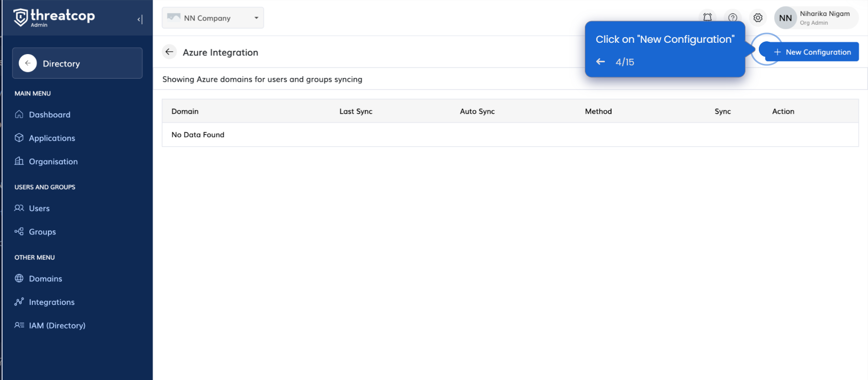This screenshot has width=868, height=380.
Task: Select Users in sidebar
Action: 39,209
